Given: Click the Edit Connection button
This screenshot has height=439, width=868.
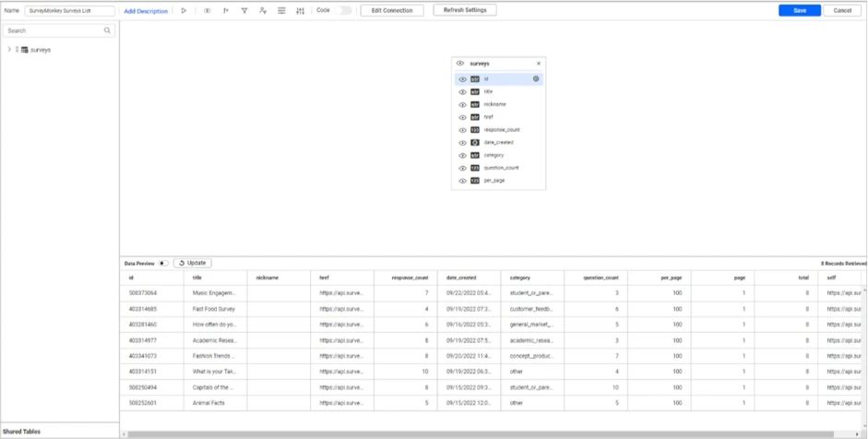Looking at the screenshot, I should (392, 10).
